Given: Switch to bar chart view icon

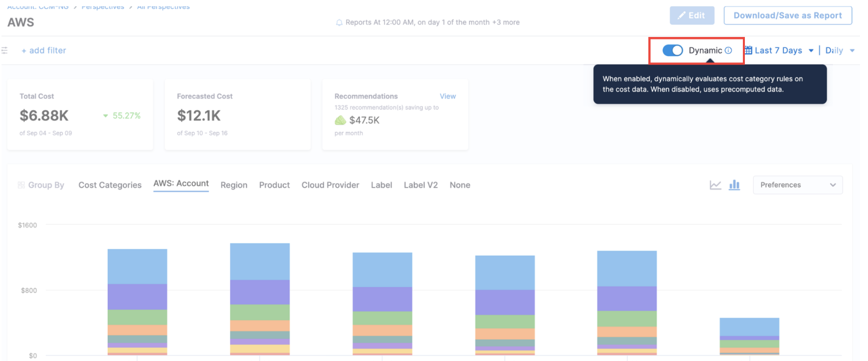Looking at the screenshot, I should (734, 185).
